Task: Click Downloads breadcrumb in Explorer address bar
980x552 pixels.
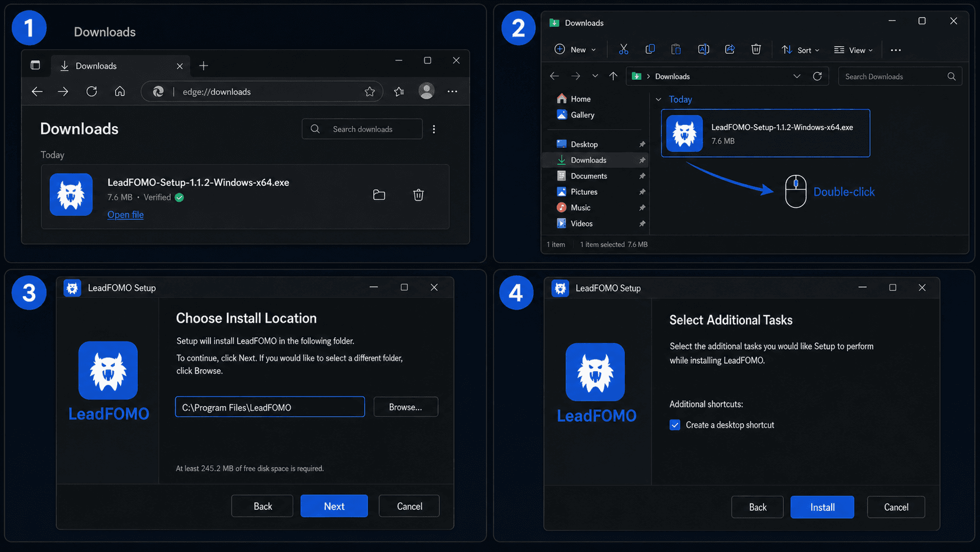Action: [x=672, y=76]
